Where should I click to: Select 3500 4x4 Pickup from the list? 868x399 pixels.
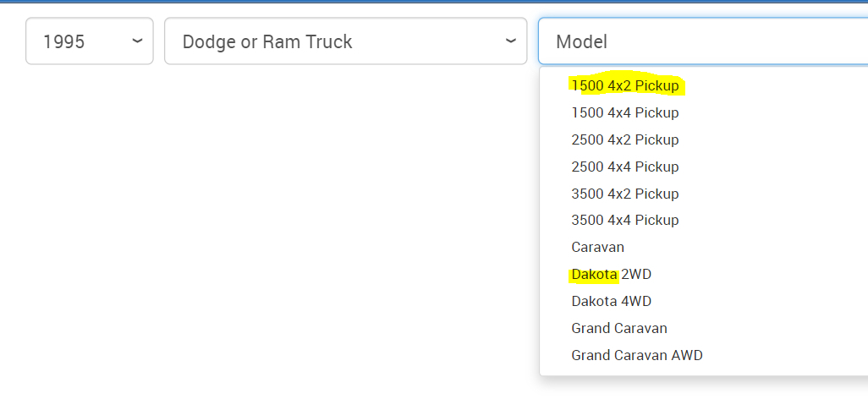[624, 220]
